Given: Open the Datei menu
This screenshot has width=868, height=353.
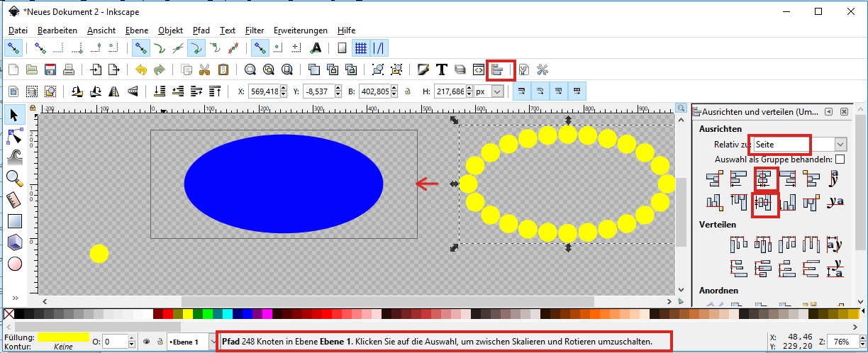Looking at the screenshot, I should click(18, 30).
